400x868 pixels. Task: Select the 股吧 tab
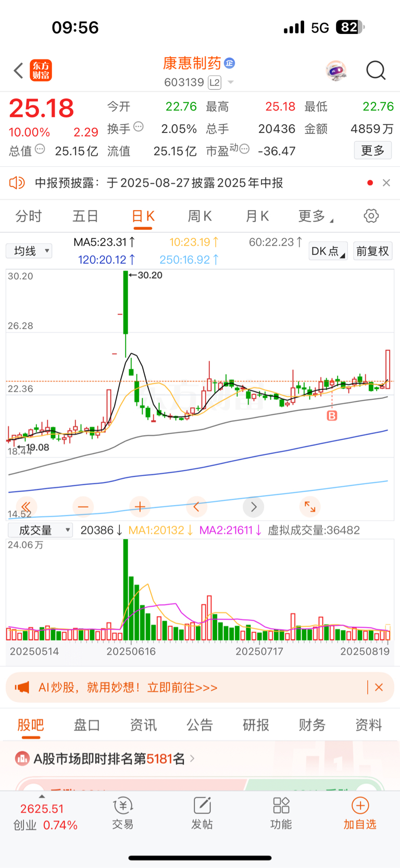(31, 725)
